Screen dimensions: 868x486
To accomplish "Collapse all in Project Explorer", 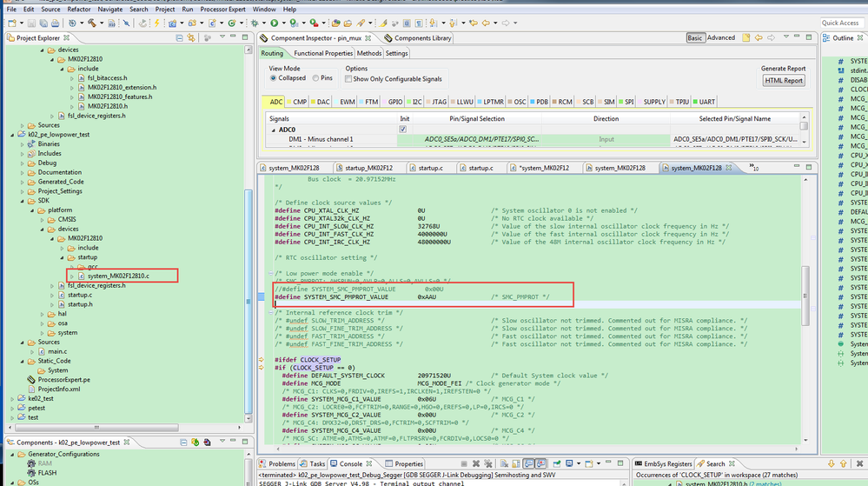I will 179,38.
